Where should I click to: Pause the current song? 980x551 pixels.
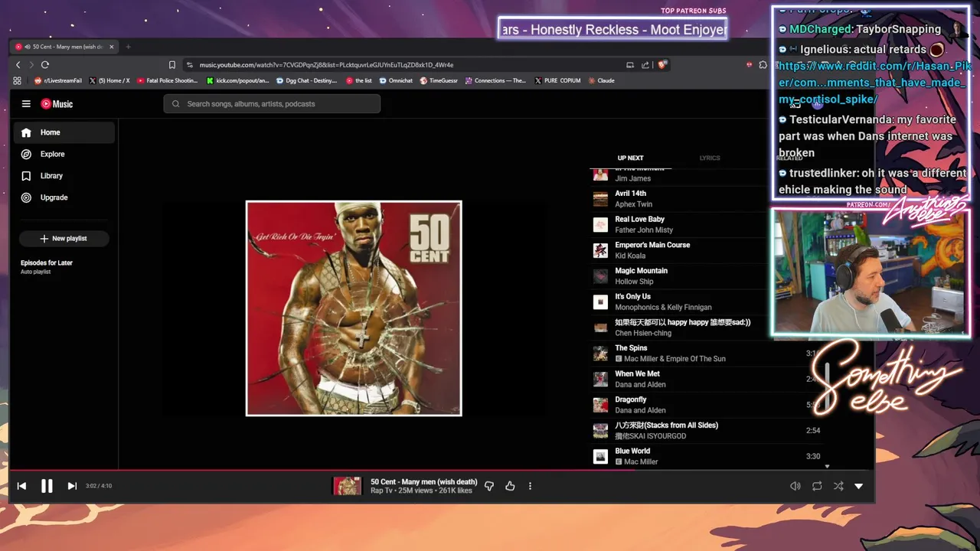pos(47,486)
